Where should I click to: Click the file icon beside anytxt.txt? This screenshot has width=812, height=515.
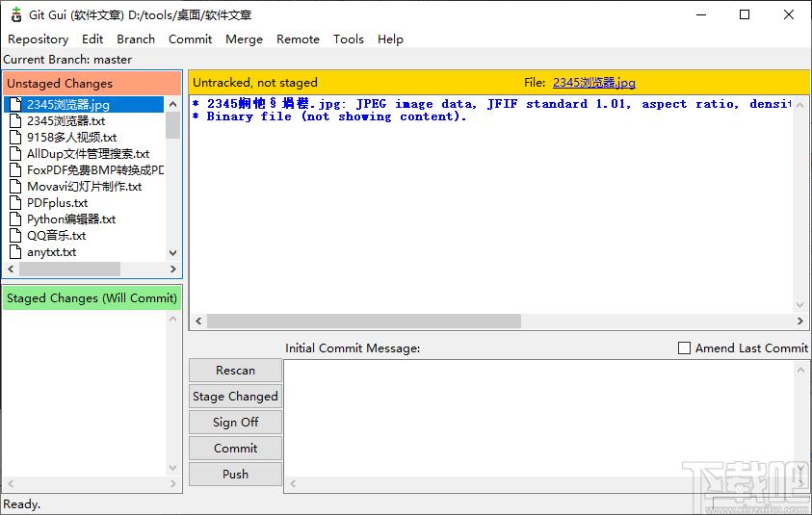[16, 252]
